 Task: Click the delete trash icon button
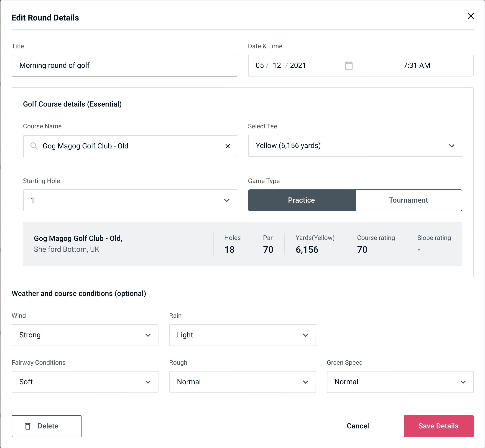click(x=28, y=426)
